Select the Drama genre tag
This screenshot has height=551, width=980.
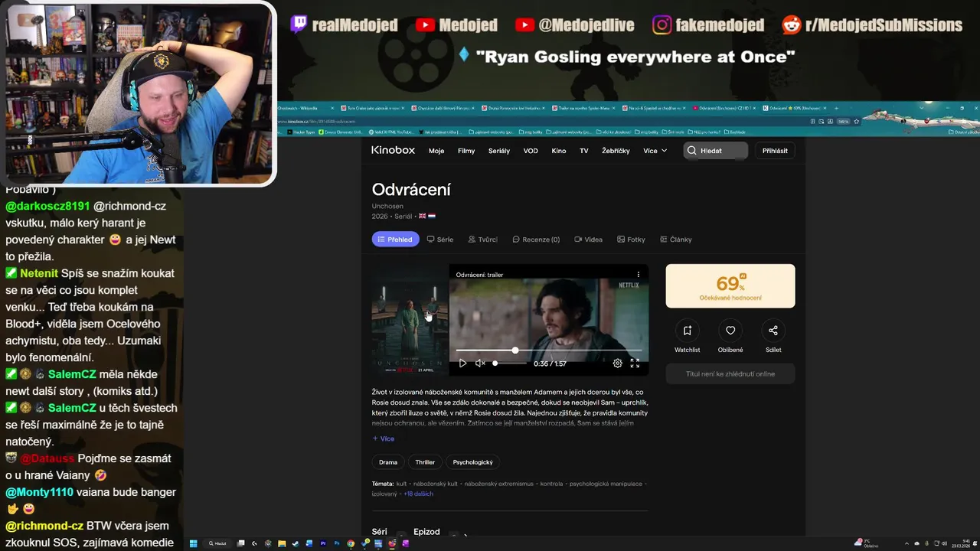click(x=388, y=462)
